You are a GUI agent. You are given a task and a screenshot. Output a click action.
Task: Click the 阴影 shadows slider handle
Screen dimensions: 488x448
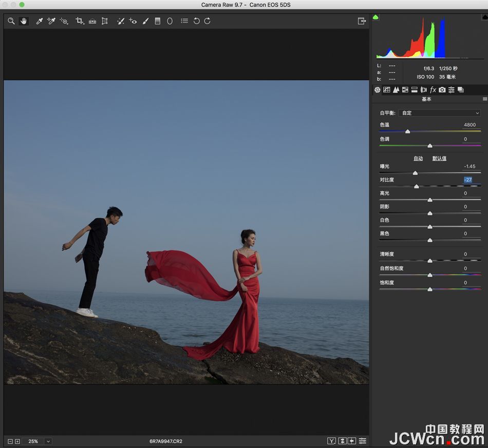tap(430, 213)
